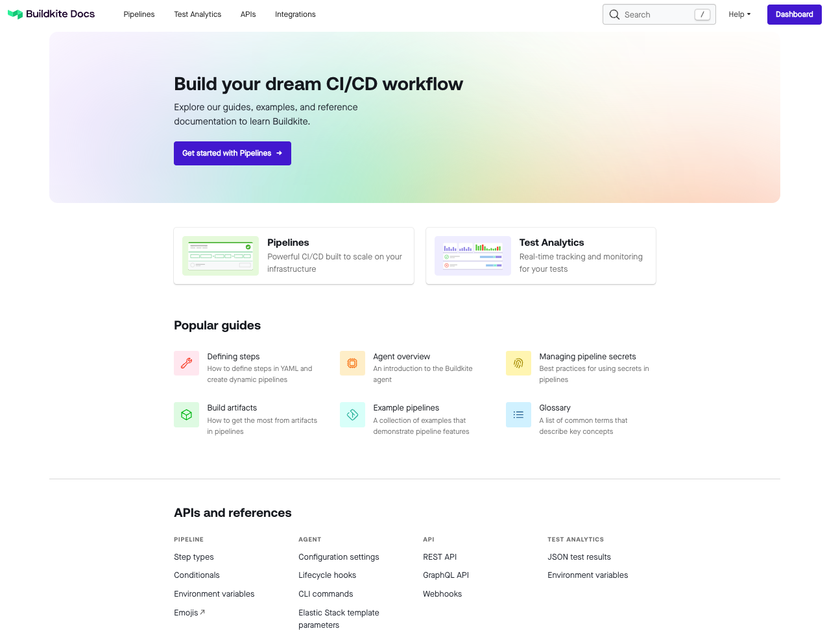Screen dimensions: 827x644
Task: Open Configuration settings under Agent
Action: pos(339,557)
